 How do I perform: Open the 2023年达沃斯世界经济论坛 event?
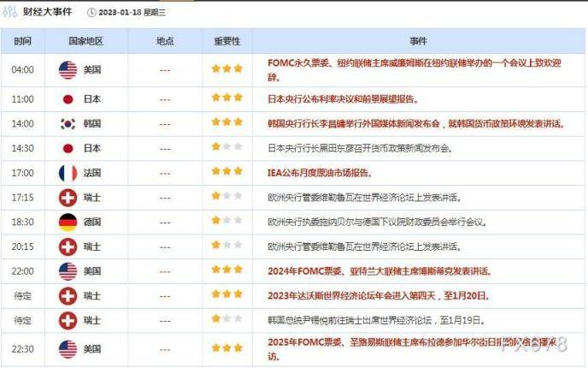pyautogui.click(x=379, y=296)
